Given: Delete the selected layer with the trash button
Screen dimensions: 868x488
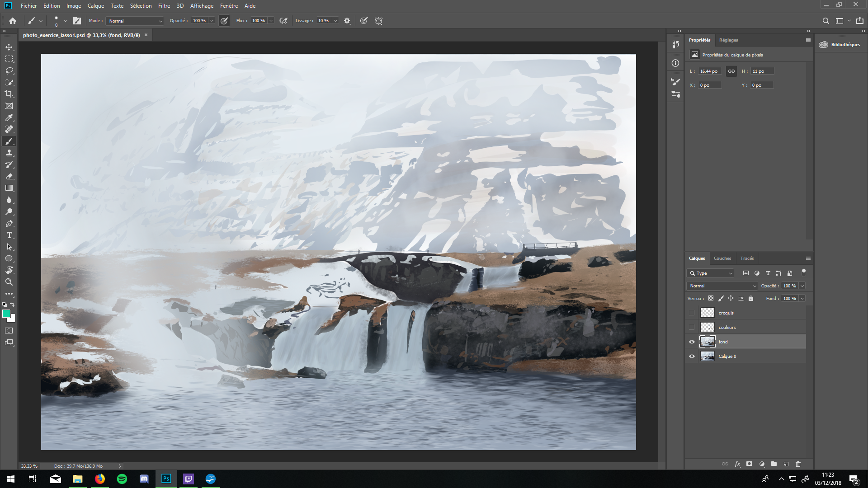Looking at the screenshot, I should pos(798,464).
